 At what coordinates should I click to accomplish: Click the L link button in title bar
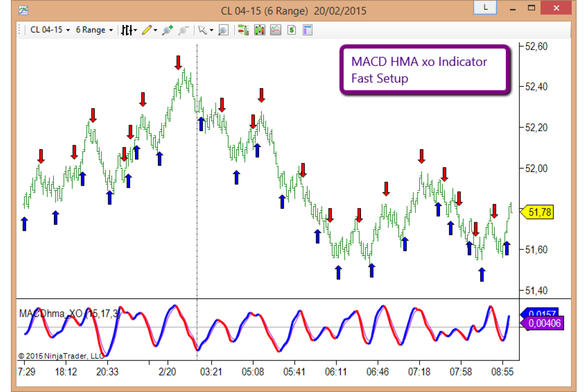point(485,8)
